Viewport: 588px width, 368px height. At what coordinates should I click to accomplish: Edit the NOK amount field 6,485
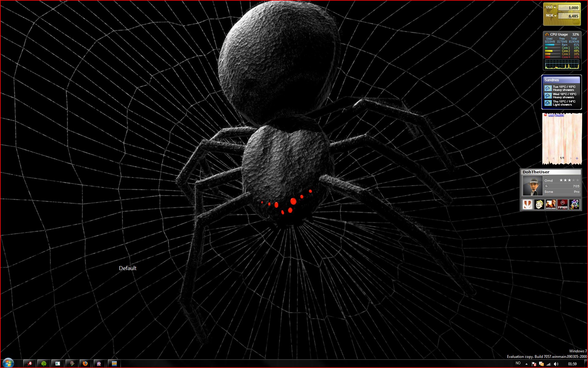coord(569,16)
